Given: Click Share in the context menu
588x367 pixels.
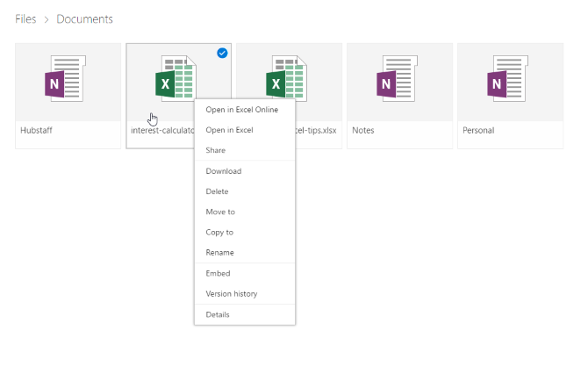Looking at the screenshot, I should [x=215, y=150].
